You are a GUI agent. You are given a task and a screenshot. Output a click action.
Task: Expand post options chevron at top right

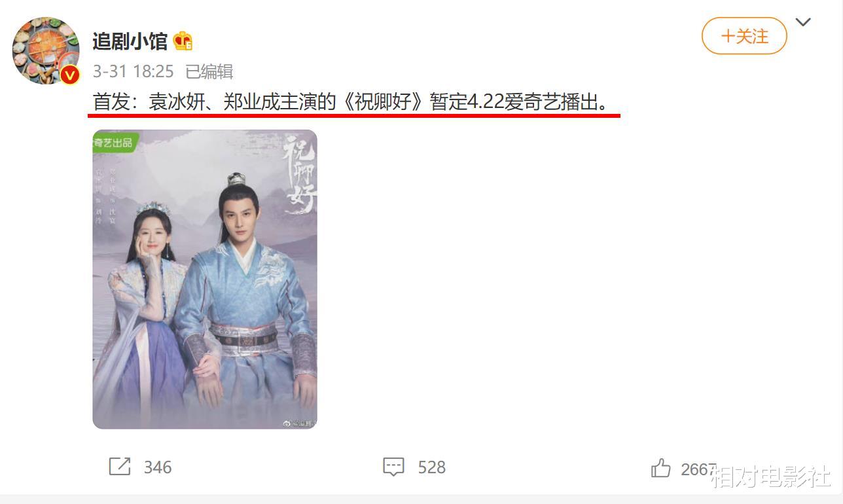tap(803, 22)
